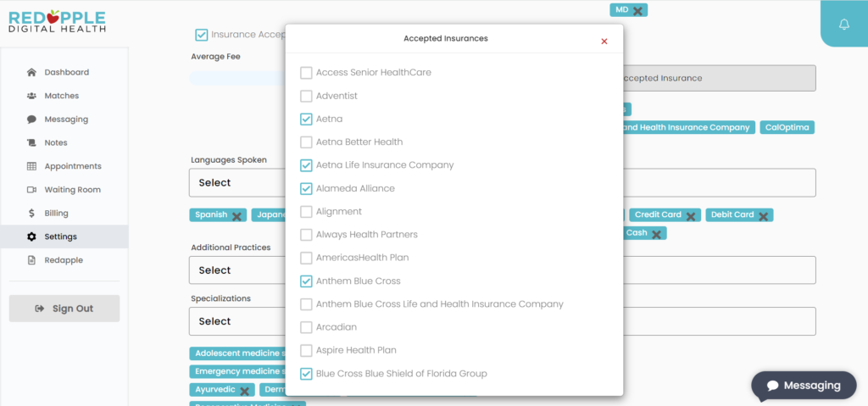
Task: Click the Matches people icon
Action: 31,96
